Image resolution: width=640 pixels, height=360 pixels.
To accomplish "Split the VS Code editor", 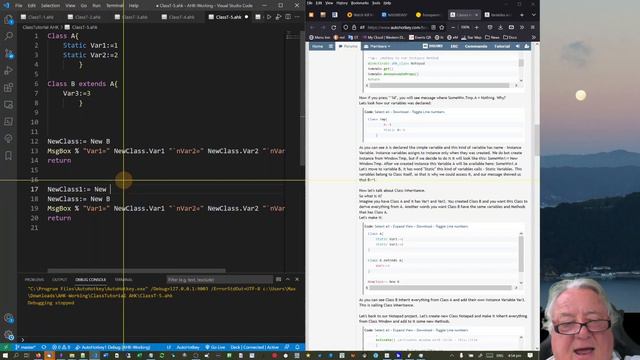I will 288,17.
